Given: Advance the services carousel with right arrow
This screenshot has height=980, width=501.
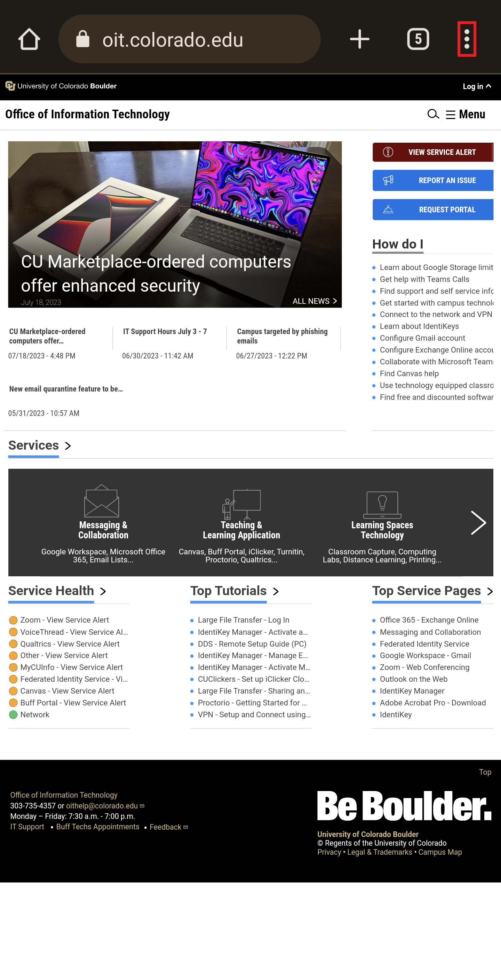Looking at the screenshot, I should (478, 523).
